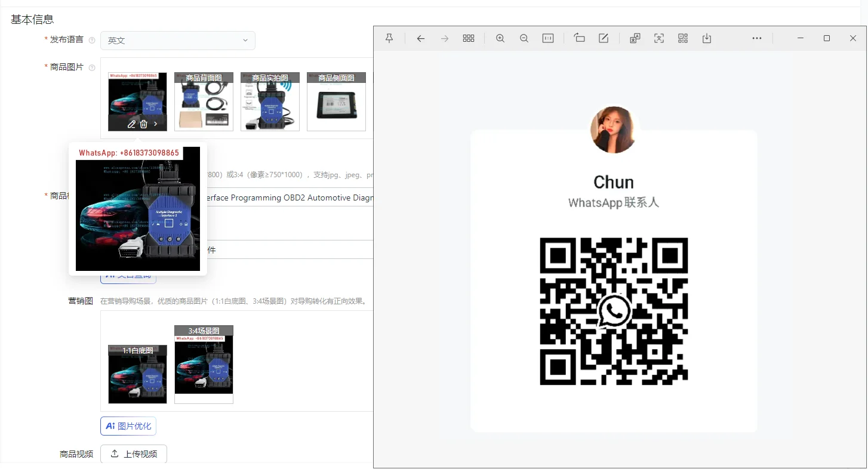Delete the first product image
Viewport: 868px width, 469px height.
tap(144, 124)
